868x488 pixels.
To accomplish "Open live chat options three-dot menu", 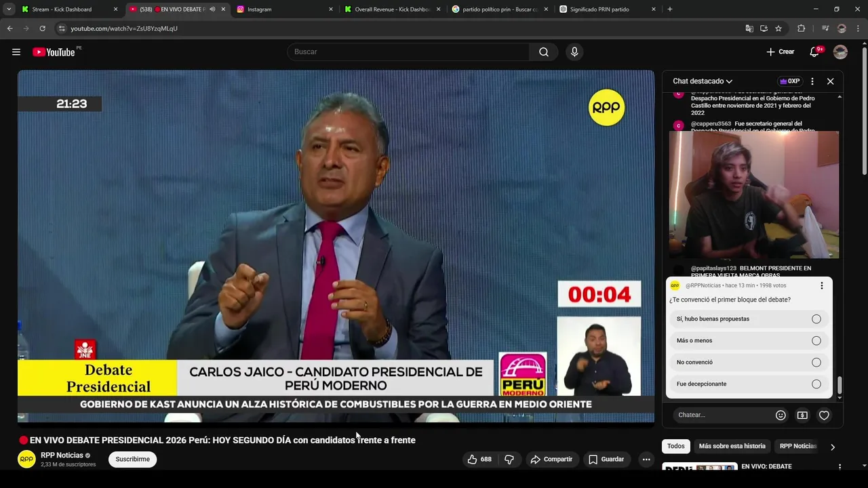I will (x=812, y=81).
